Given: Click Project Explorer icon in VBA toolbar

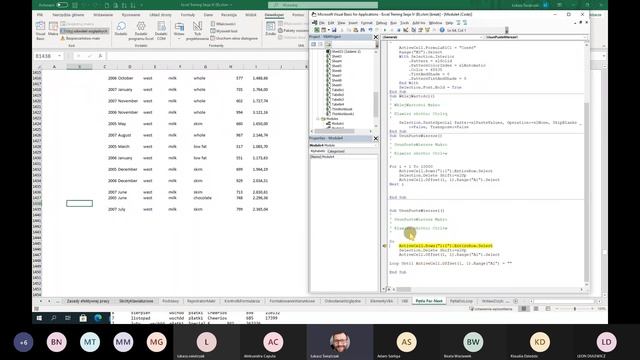Looking at the screenshot, I should point(413,30).
